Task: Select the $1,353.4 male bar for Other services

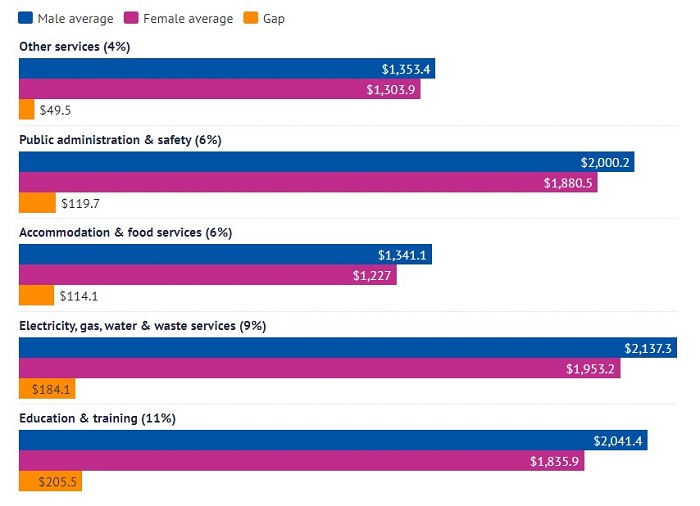Action: [227, 68]
